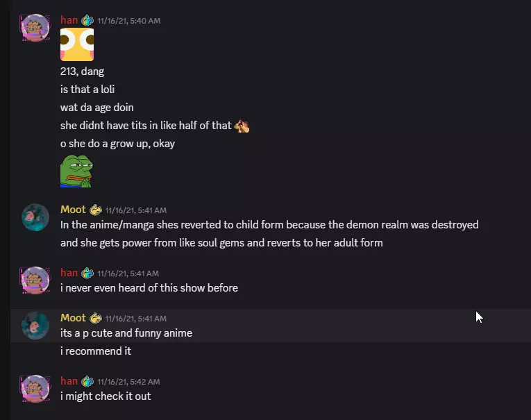Click Moot's avatar next to the anime/manga explanation
This screenshot has width=531, height=420.
tap(35, 217)
